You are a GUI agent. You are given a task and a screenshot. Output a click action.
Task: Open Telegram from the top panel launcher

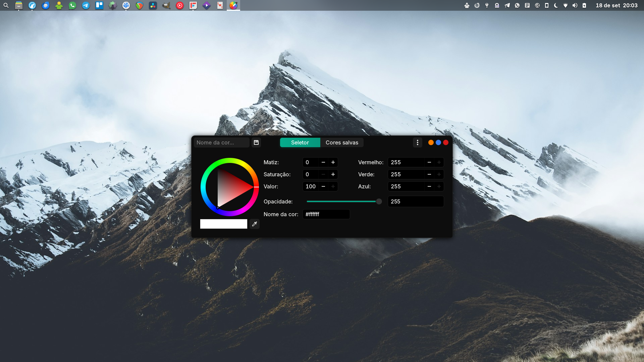point(86,5)
